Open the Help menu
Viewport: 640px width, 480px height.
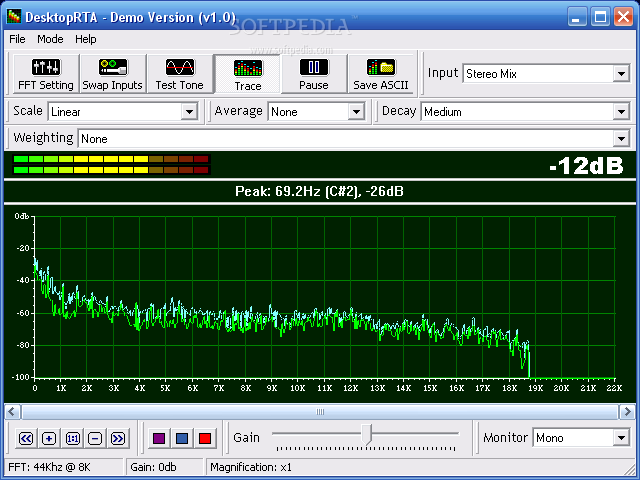click(86, 39)
